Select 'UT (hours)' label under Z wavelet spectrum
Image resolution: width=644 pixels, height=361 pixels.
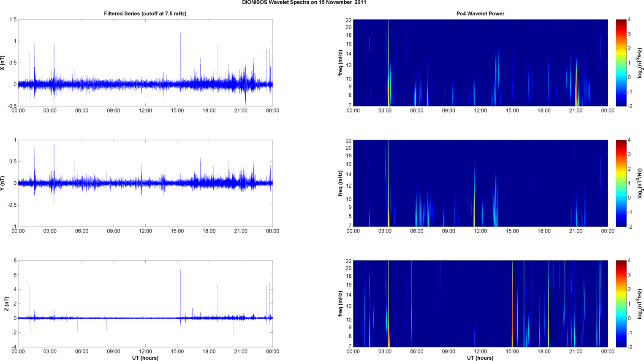tap(480, 358)
